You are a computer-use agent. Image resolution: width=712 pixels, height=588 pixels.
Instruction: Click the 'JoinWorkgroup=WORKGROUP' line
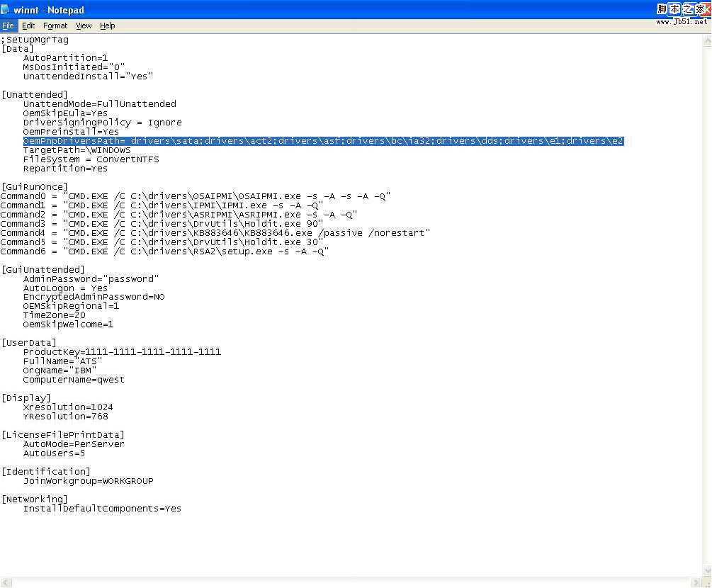pyautogui.click(x=88, y=481)
